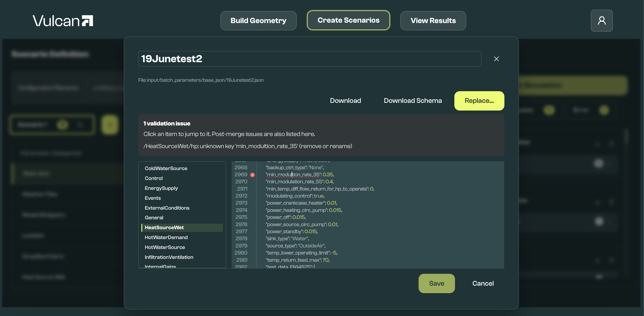Click line 2970 min_modulation_rate_55 in editor
644x316 pixels.
299,182
